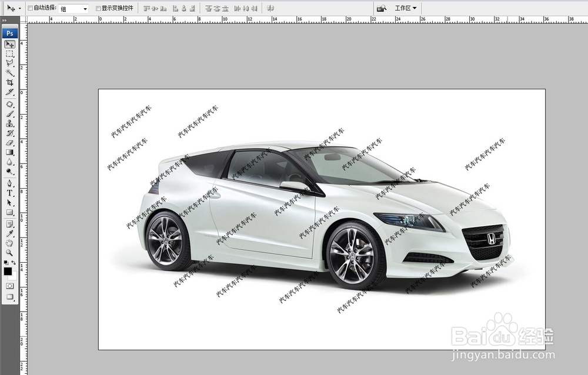This screenshot has height=375, width=588.
Task: Swap foreground and background colors
Action: click(x=14, y=263)
